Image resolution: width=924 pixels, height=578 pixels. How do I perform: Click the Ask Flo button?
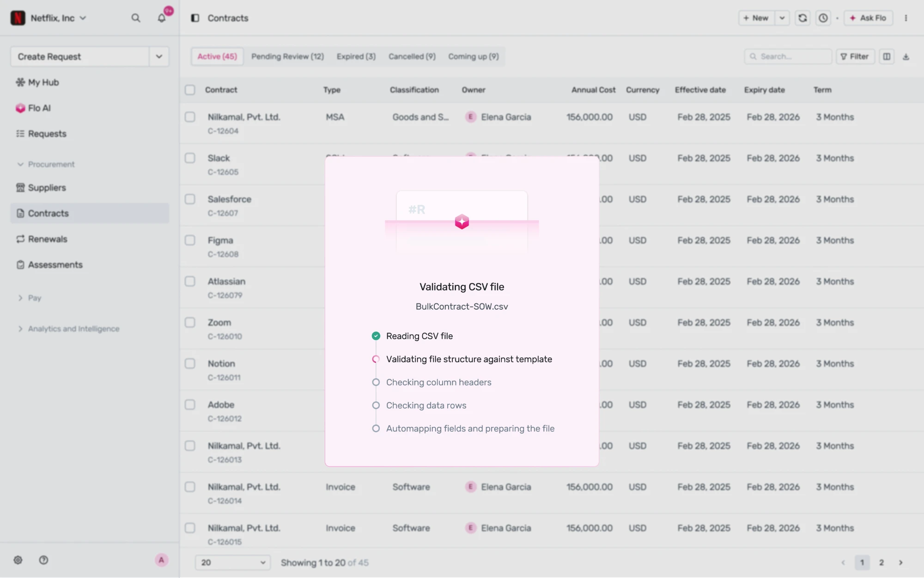[868, 18]
